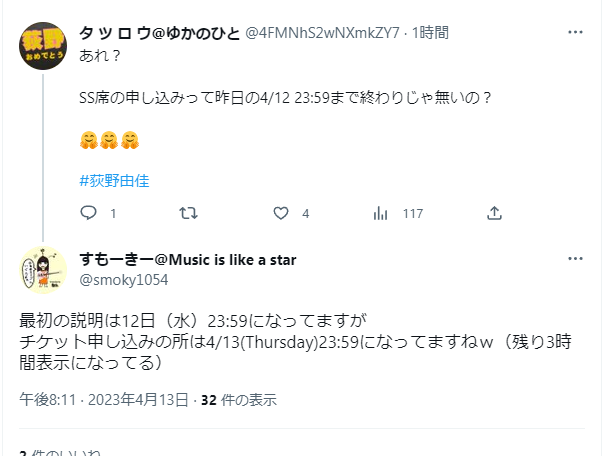606x456 pixels.
Task: Click the share upload icon
Action: tap(494, 213)
